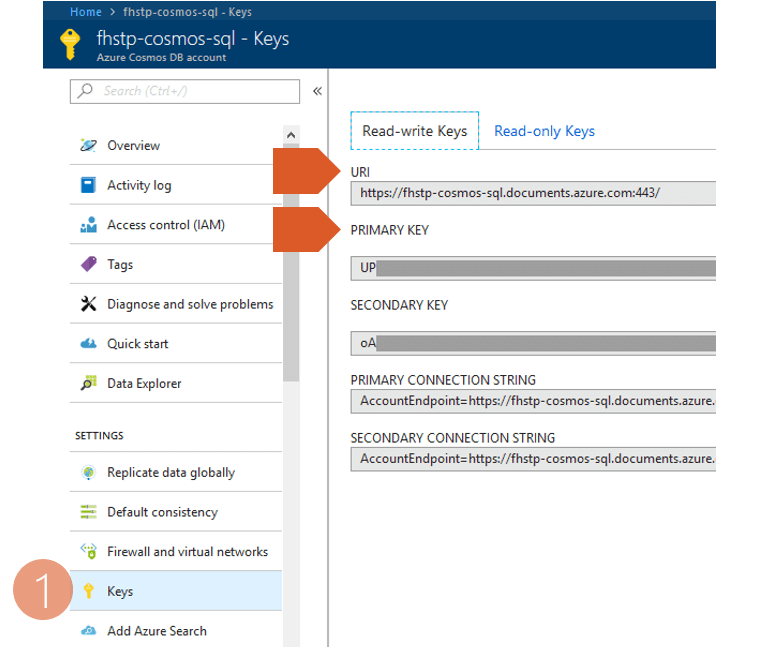Open Replicate data globally settings
Image resolution: width=759 pixels, height=647 pixels.
176,472
